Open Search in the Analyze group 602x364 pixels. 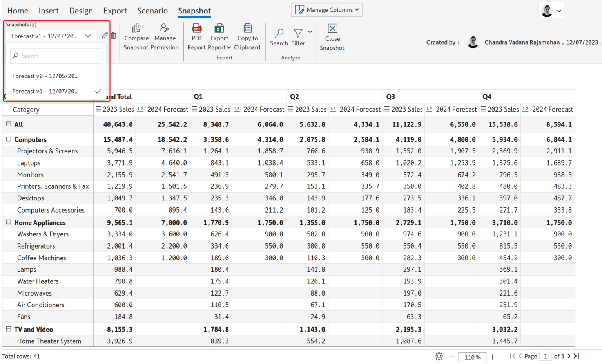click(x=279, y=37)
